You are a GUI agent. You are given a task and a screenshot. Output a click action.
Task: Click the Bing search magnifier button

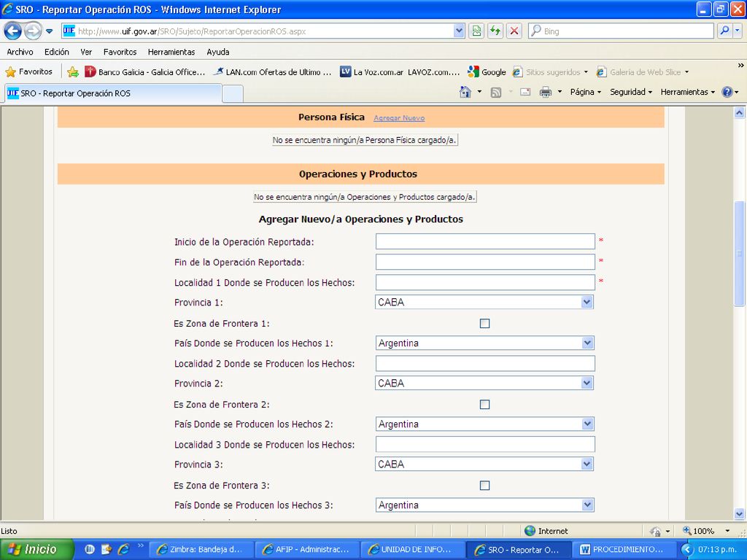coord(724,31)
